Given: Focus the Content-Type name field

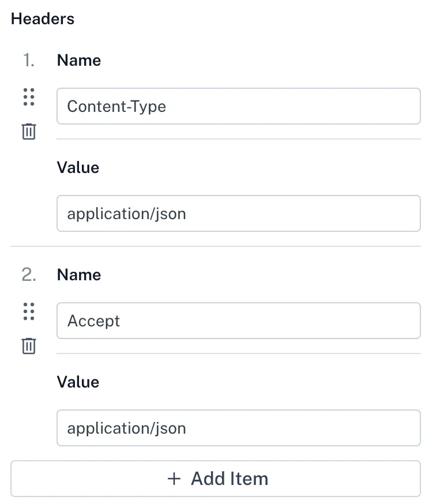Looking at the screenshot, I should click(238, 106).
